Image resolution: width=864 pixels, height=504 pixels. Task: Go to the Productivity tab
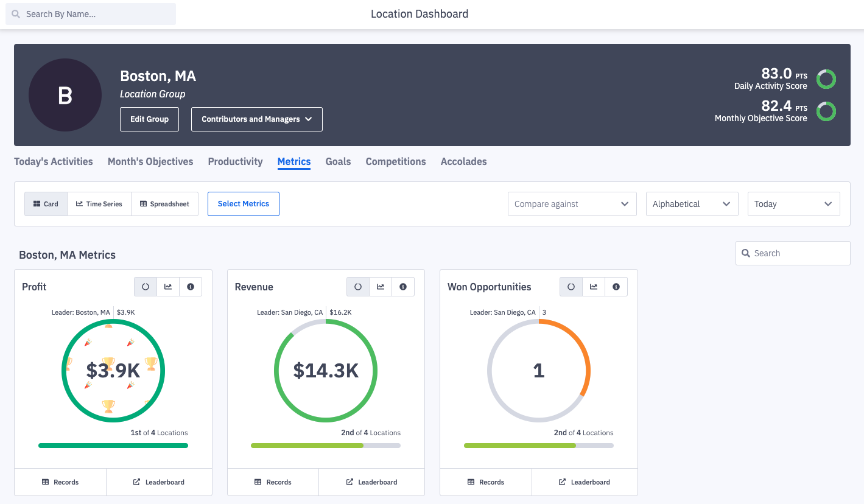point(235,161)
